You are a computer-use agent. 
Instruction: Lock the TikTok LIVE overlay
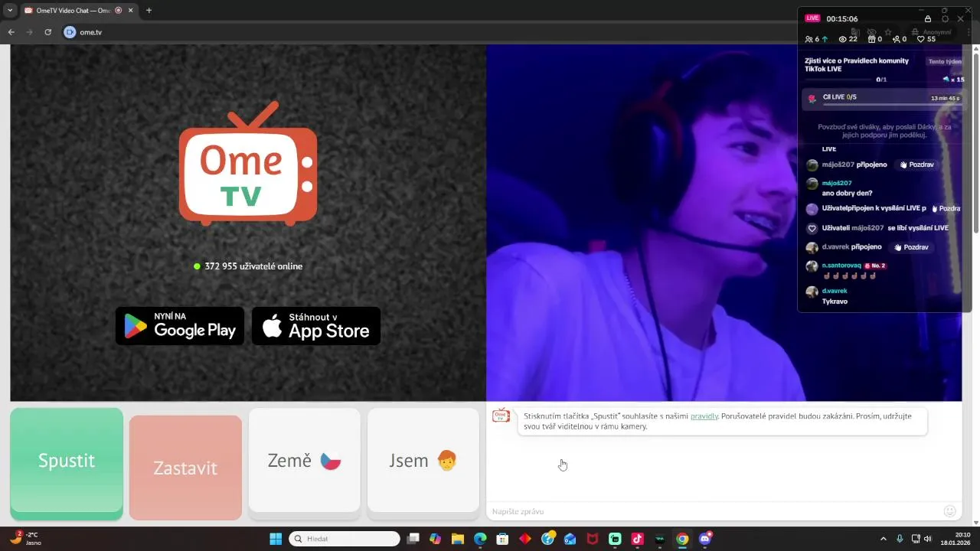pos(928,19)
